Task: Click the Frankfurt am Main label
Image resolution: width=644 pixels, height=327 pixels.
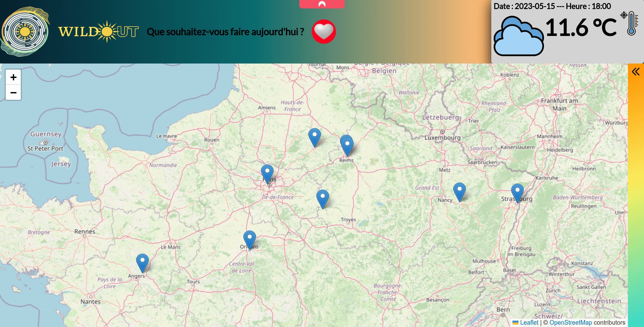Action: 559,105
